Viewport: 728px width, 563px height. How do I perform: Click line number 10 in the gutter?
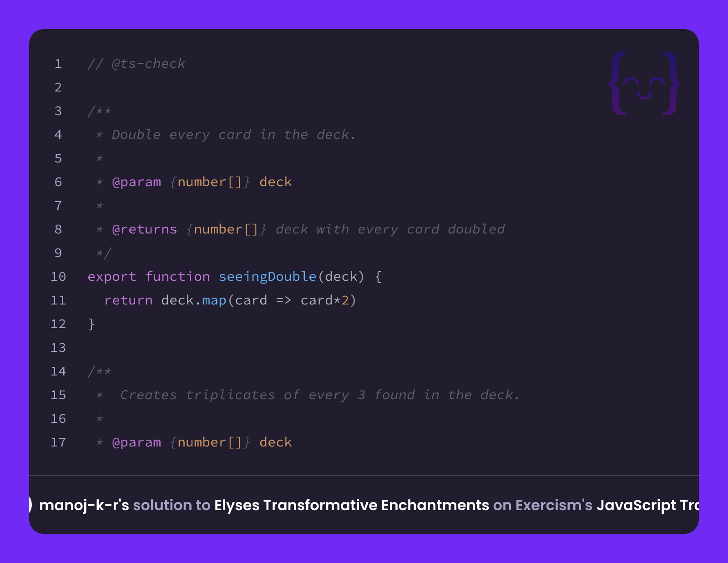coord(58,277)
